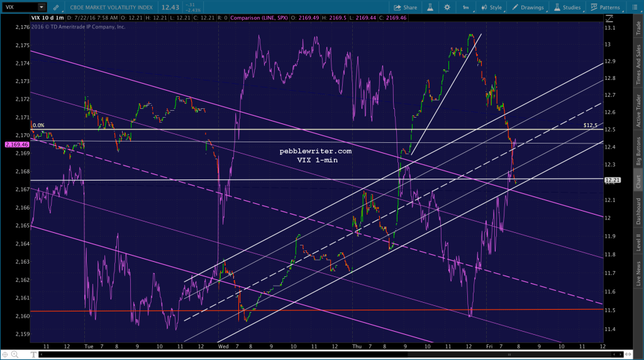
Task: Select the Chart sidebar tab
Action: pos(638,181)
